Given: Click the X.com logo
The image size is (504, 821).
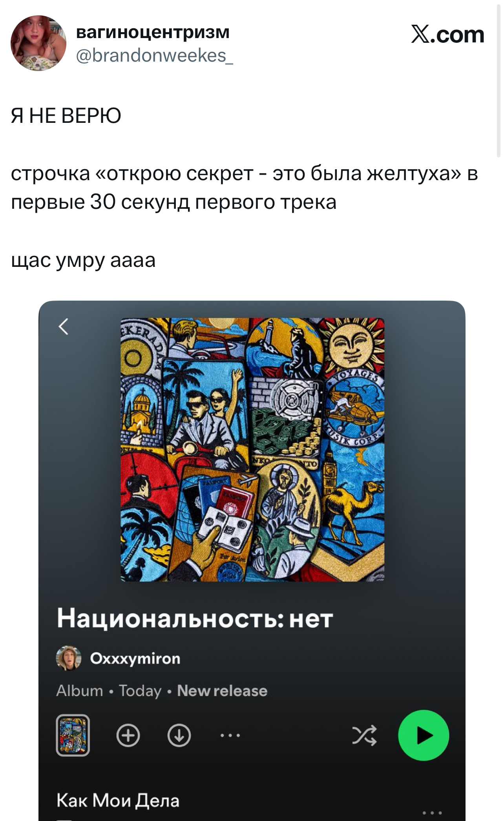Looking at the screenshot, I should (x=447, y=35).
